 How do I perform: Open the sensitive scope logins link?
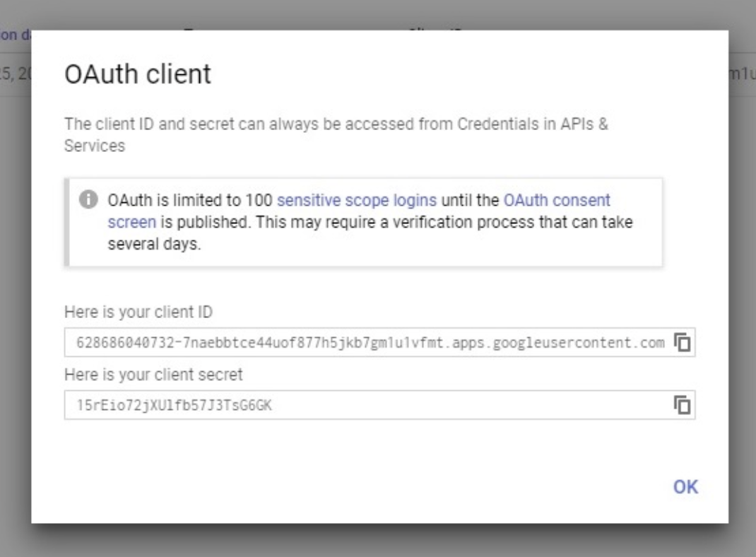click(x=356, y=200)
